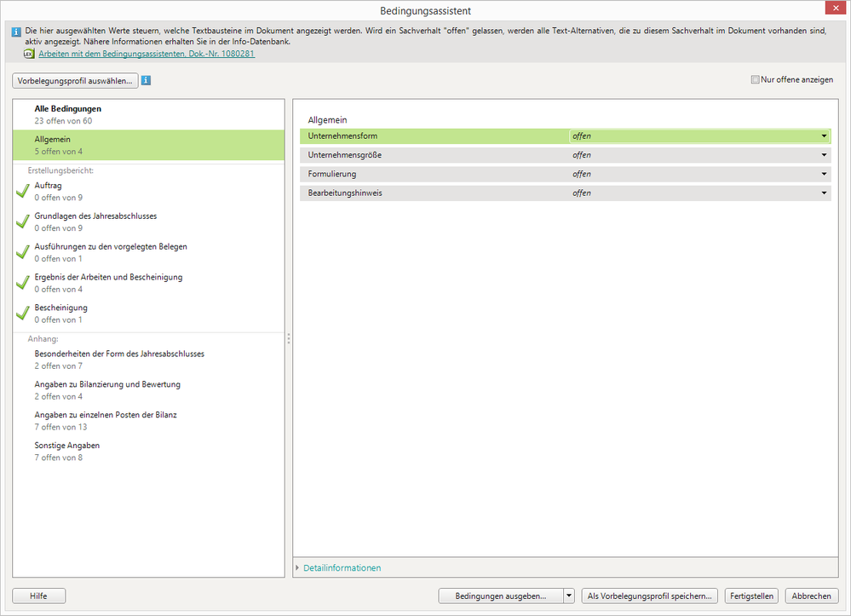
Task: Click the Fertigstellen button
Action: click(751, 596)
